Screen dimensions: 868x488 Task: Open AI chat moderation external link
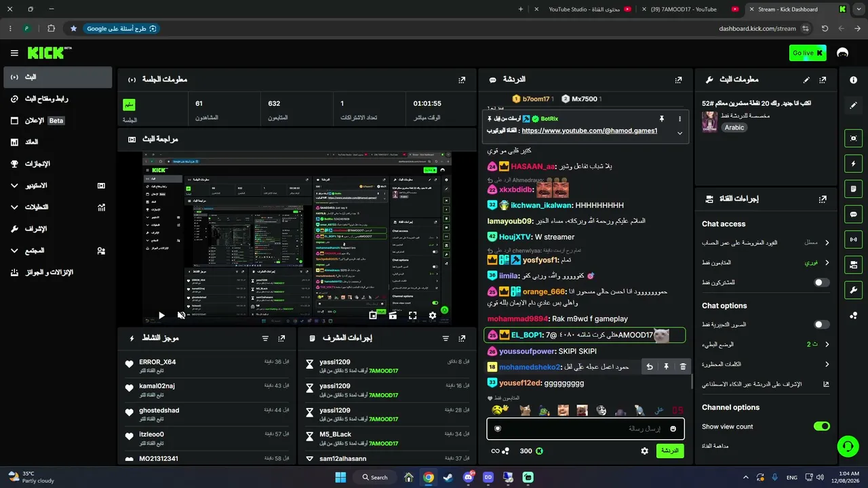click(x=826, y=384)
